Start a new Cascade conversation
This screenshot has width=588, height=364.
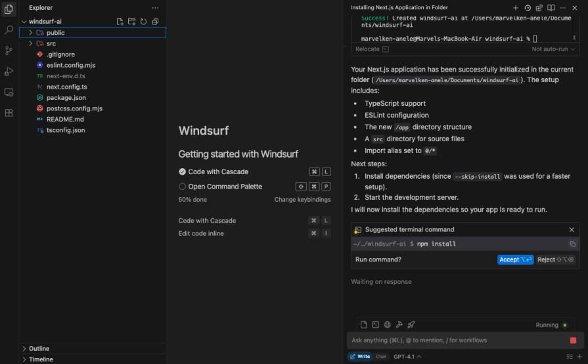coord(516,7)
